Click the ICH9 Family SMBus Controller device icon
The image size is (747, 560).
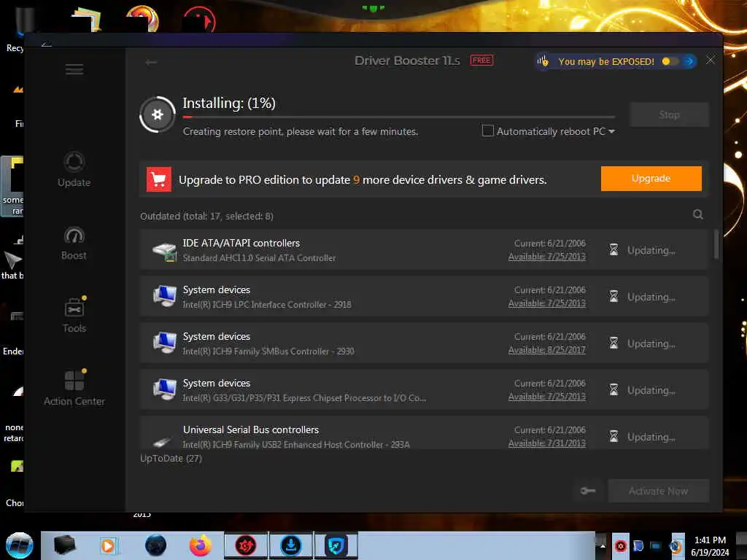click(165, 343)
